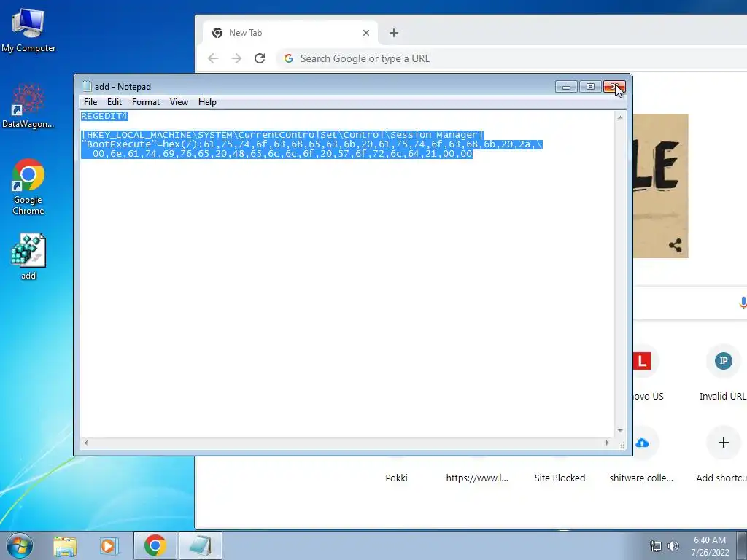Select the Google Chrome desktop shortcut
The height and width of the screenshot is (560, 747).
[28, 186]
